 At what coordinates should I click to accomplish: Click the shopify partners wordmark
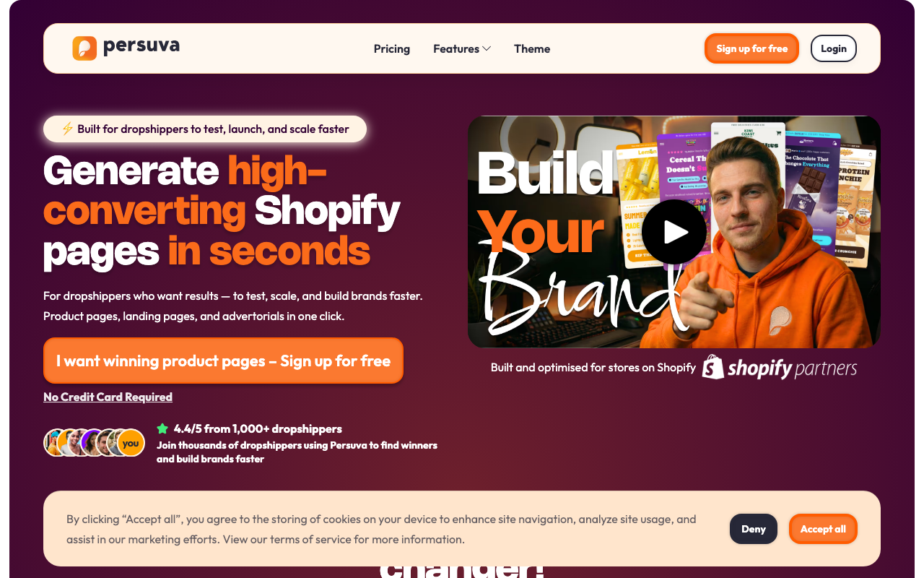(x=792, y=368)
